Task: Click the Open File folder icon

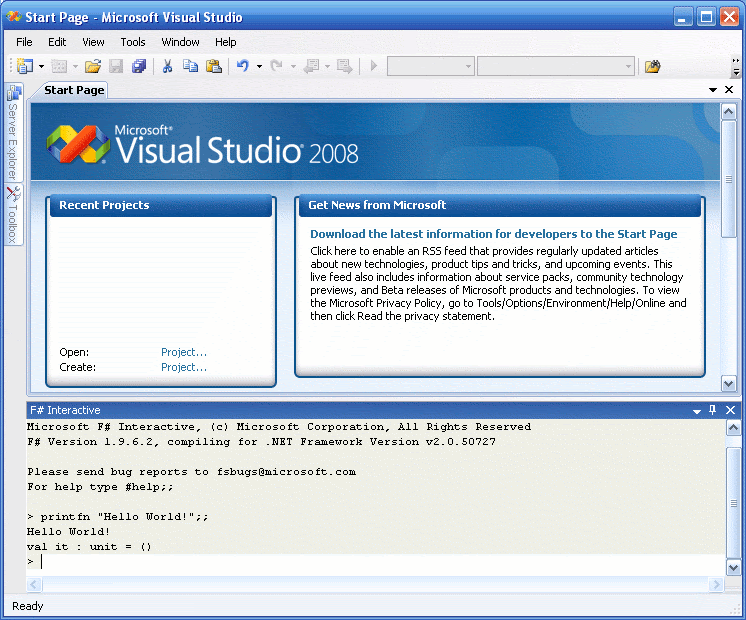Action: pos(93,66)
